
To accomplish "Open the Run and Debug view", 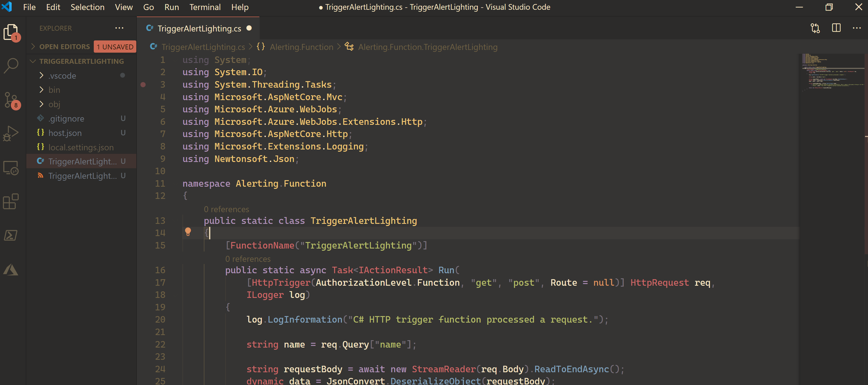I will 11,133.
